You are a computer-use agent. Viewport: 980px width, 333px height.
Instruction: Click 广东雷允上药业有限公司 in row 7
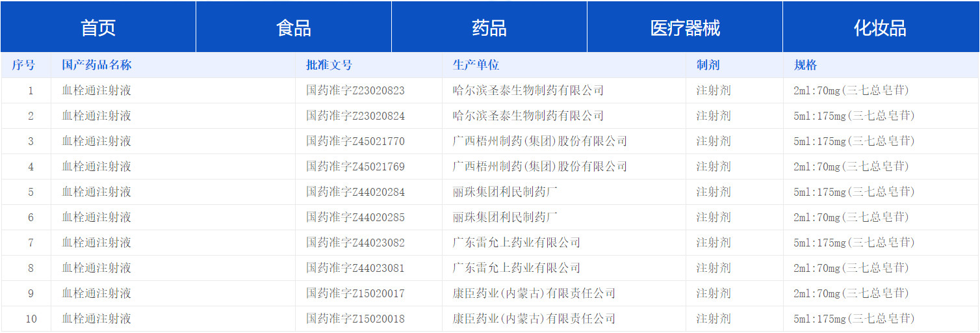(517, 243)
